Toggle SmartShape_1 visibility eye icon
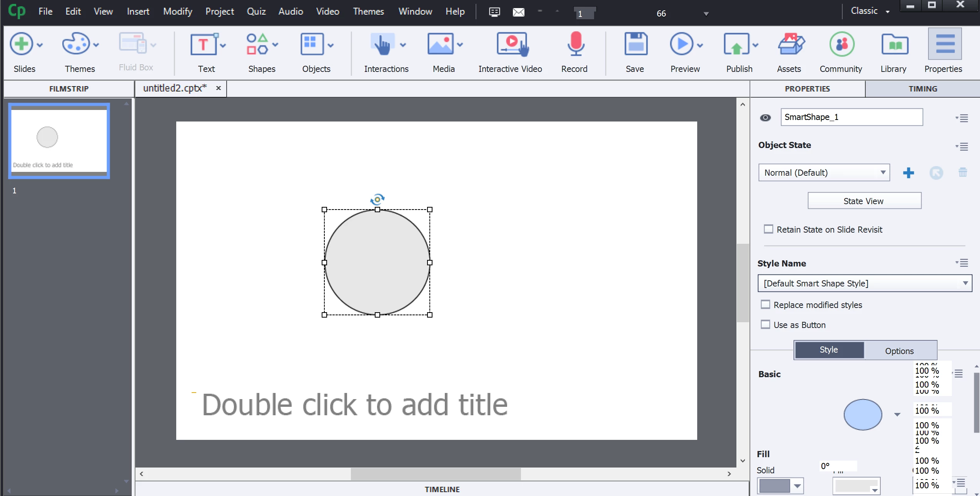 [765, 118]
